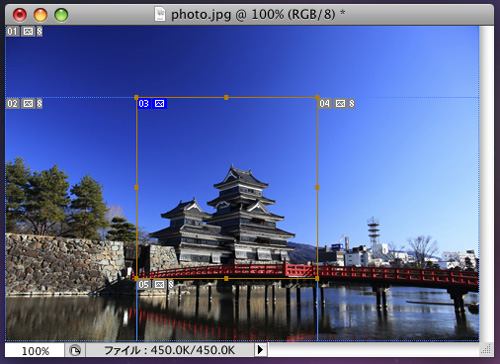The image size is (500, 364).
Task: Click the 100% zoom field in status bar
Action: click(35, 350)
